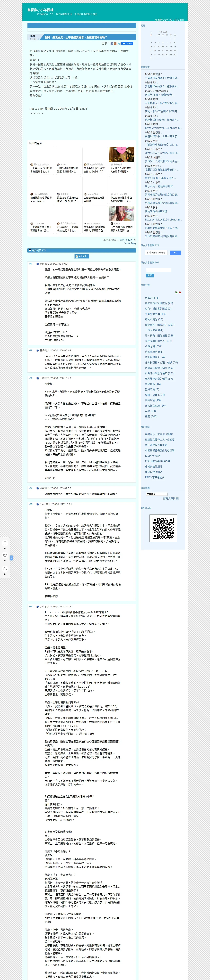Screen dimensions: 210x980
Task: Open link ICCP信仰宣言
Action: click(153, 456)
